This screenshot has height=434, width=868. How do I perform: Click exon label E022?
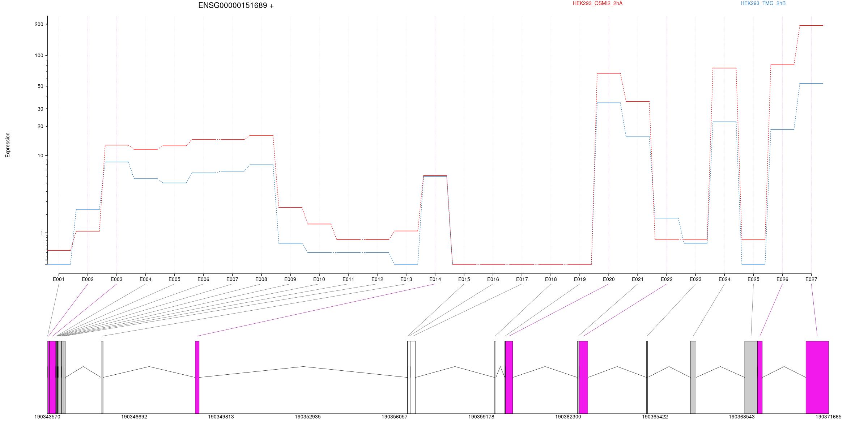point(667,279)
